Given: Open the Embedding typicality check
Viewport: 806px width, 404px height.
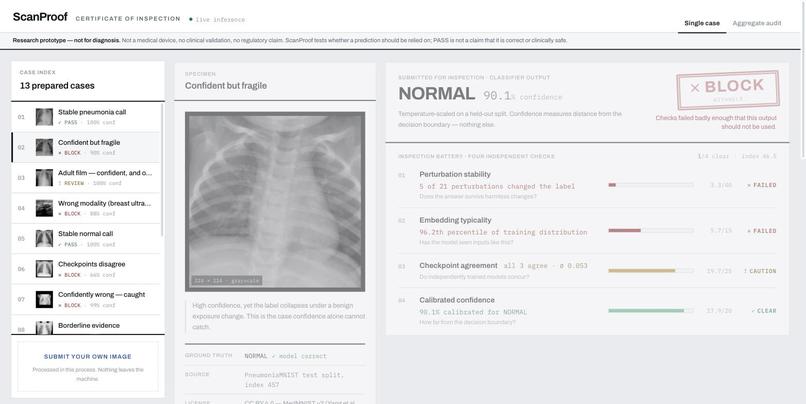Looking at the screenshot, I should [x=587, y=231].
